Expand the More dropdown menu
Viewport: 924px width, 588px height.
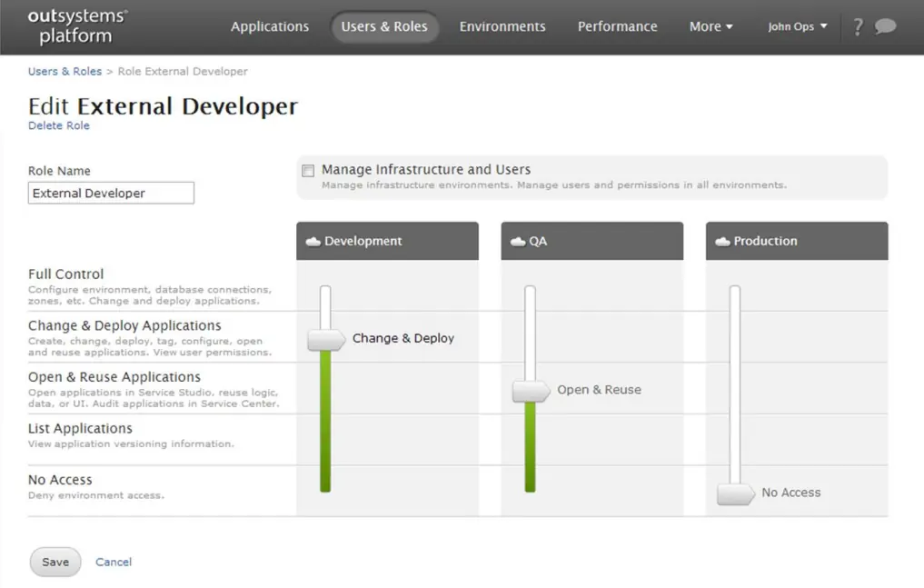click(710, 26)
